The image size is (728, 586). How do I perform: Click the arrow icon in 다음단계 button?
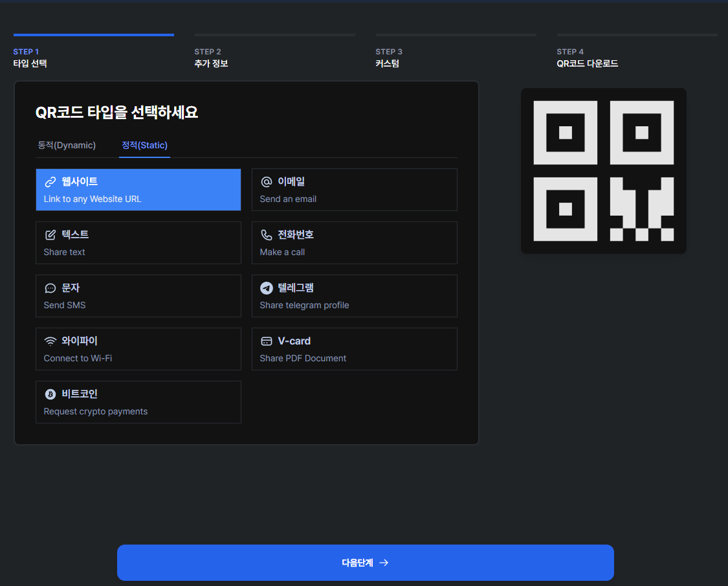[x=384, y=563]
